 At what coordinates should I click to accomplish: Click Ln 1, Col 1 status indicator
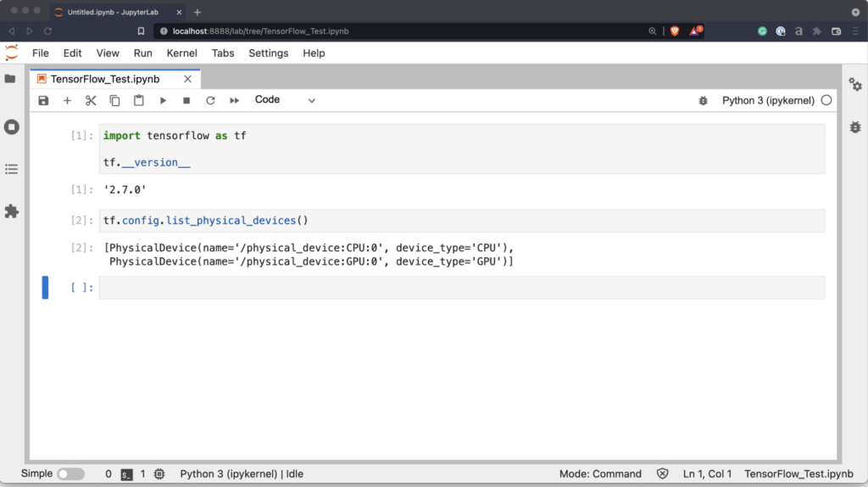pyautogui.click(x=707, y=474)
